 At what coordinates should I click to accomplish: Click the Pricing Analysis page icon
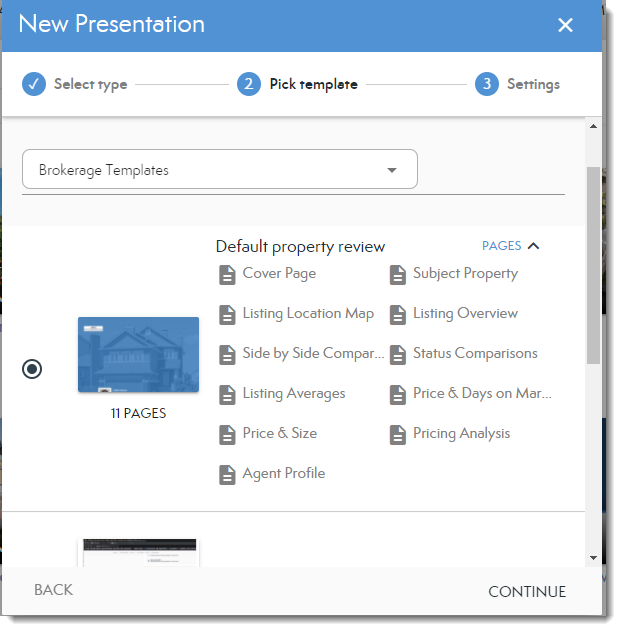point(398,434)
